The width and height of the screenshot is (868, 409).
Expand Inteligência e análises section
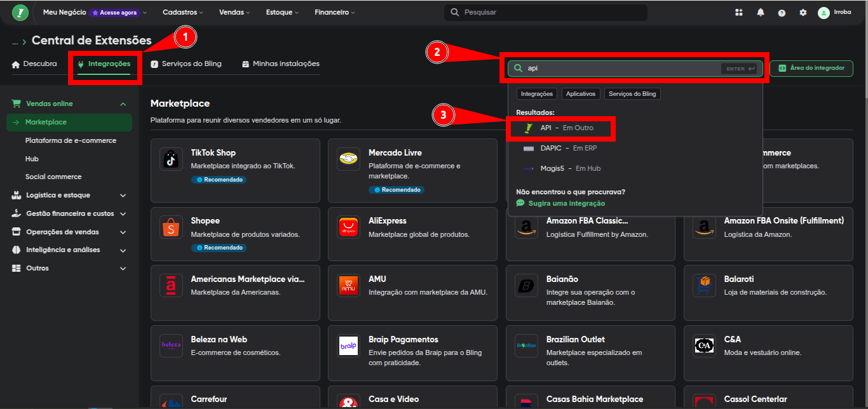coord(69,250)
